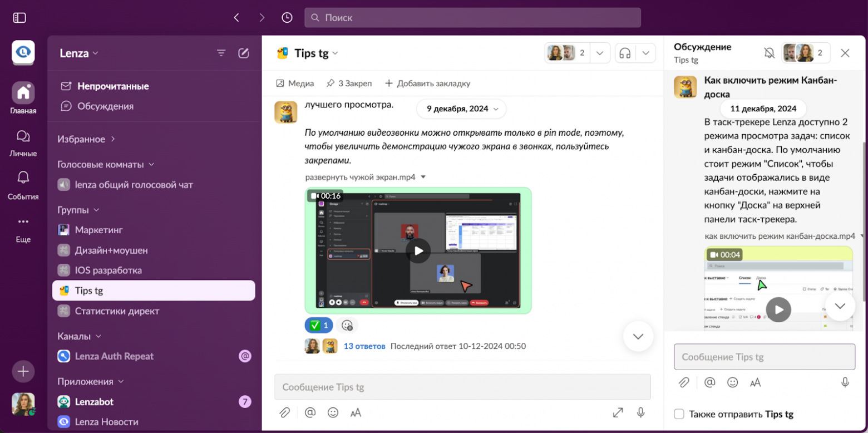Switch to the «Медиа» tab
The image size is (868, 433).
pos(295,83)
